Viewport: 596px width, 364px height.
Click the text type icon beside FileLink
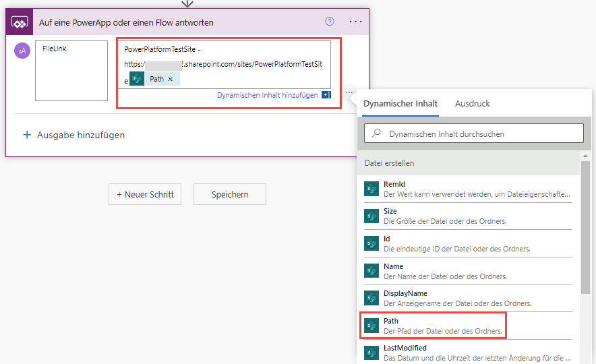pos(22,51)
